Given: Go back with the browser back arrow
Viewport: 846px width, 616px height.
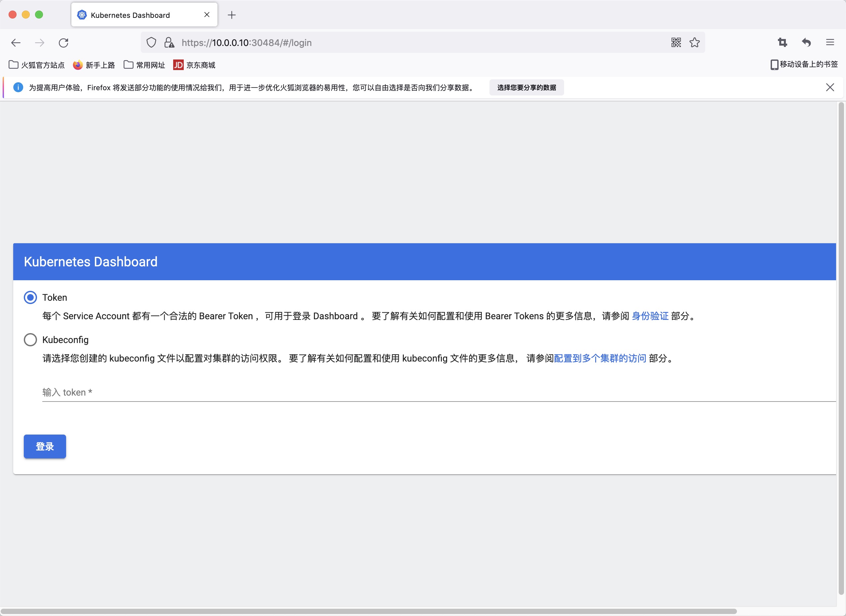Looking at the screenshot, I should click(x=16, y=43).
